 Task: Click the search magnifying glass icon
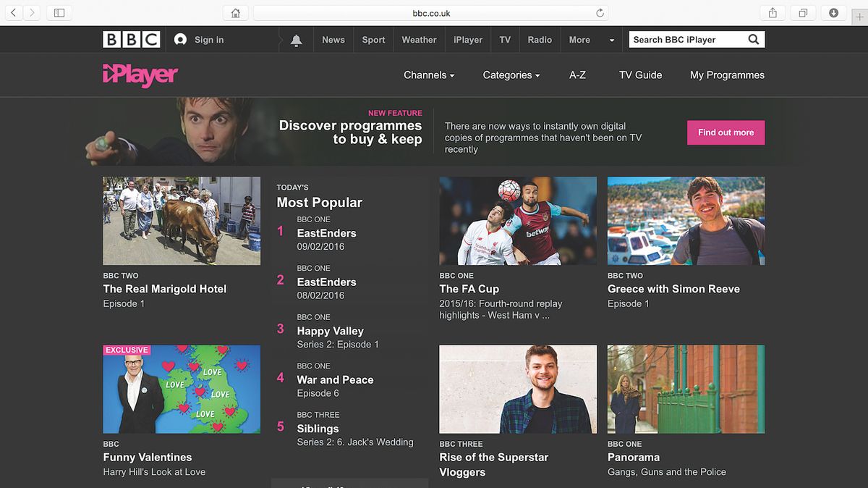click(x=753, y=39)
